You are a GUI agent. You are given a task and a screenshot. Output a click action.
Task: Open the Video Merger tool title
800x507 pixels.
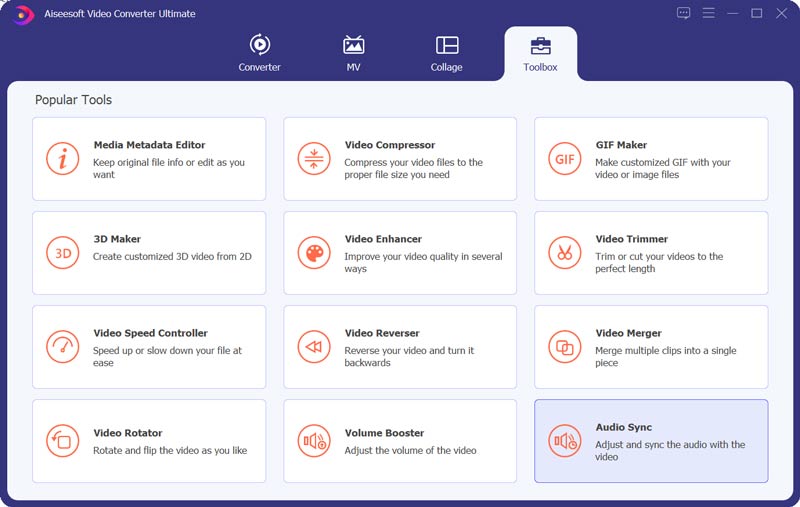point(628,333)
